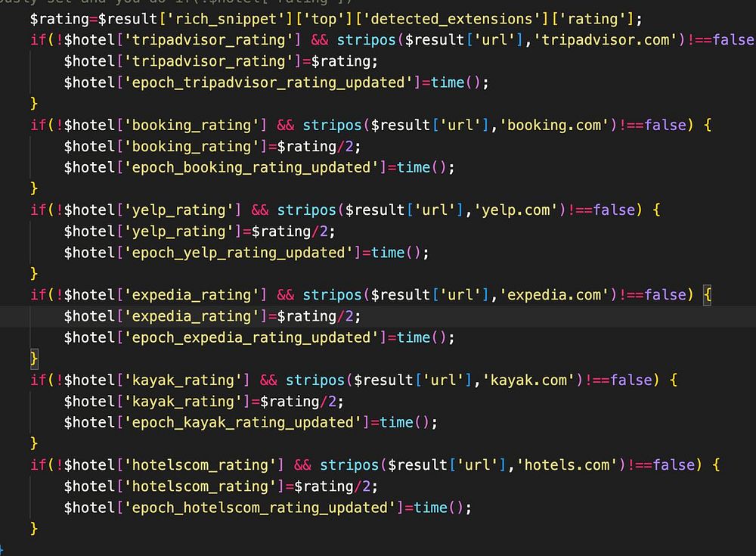Click the closing brace after hotelscom block
This screenshot has width=756, height=556.
coord(34,529)
